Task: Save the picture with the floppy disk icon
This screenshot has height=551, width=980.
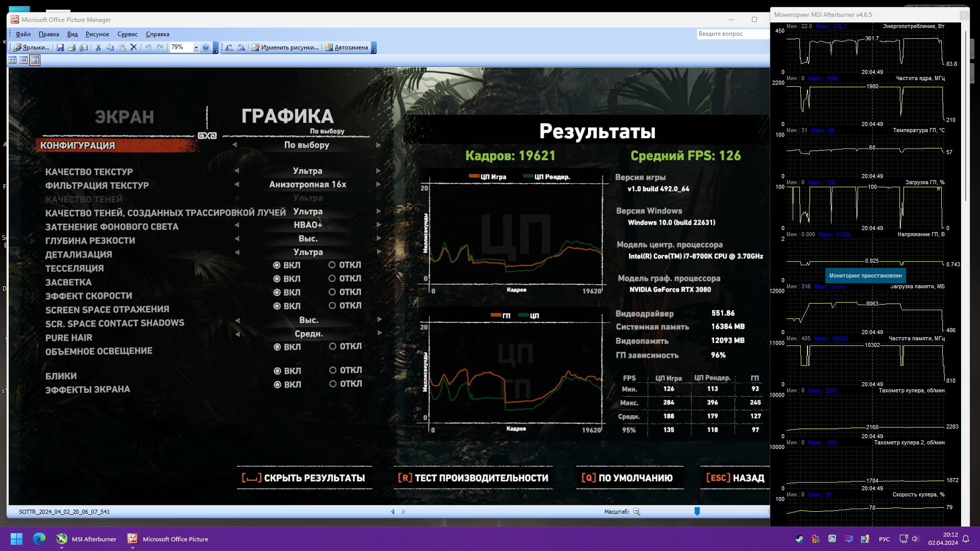Action: (x=60, y=47)
